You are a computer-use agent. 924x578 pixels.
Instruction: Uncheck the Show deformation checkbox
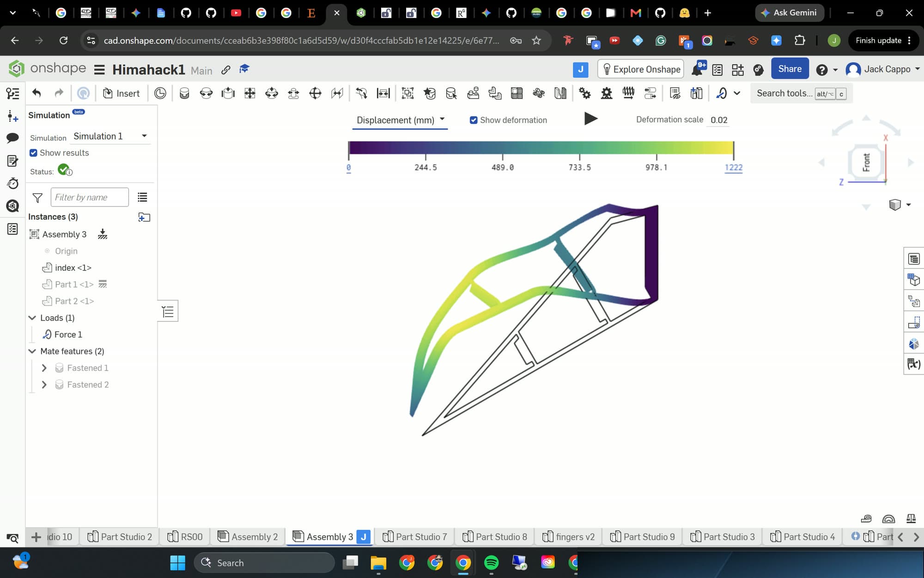[474, 120]
